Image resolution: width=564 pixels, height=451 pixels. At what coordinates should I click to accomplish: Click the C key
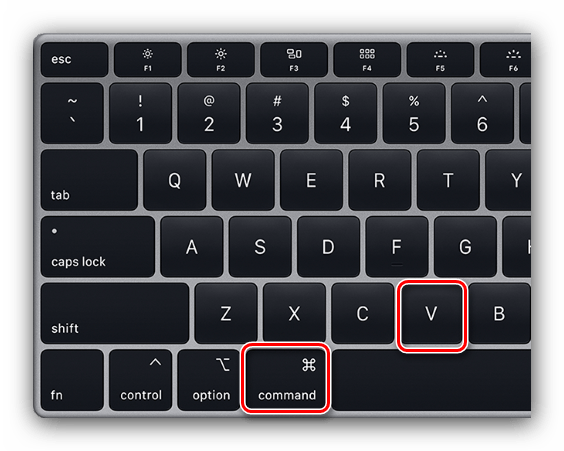(x=363, y=313)
